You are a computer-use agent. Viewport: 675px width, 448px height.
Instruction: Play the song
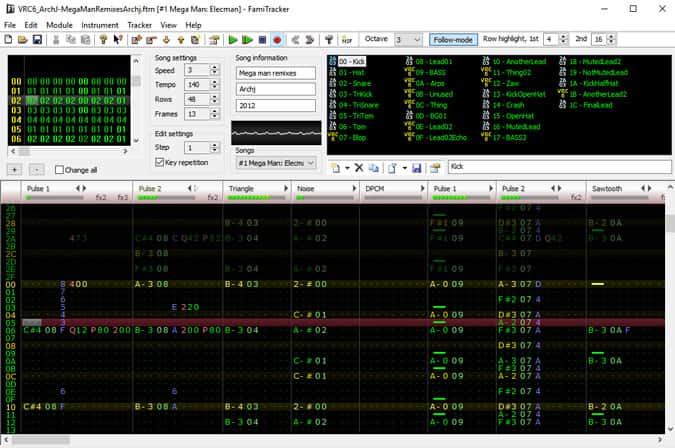click(x=232, y=40)
